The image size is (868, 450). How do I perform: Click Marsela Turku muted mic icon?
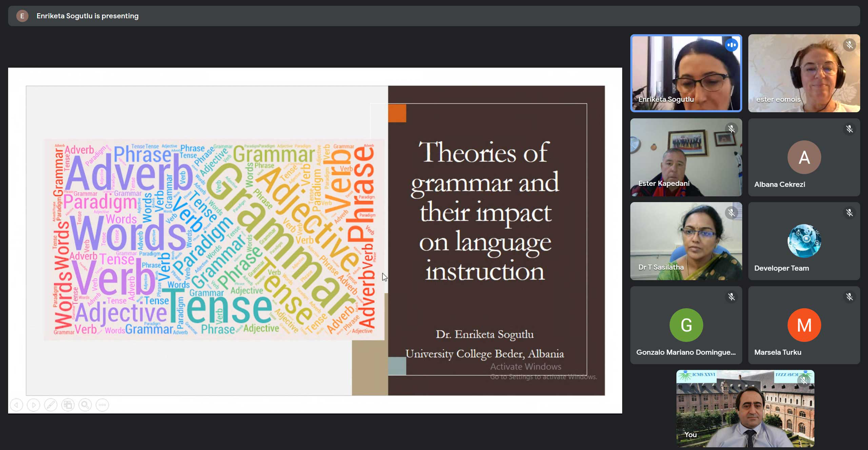[849, 297]
